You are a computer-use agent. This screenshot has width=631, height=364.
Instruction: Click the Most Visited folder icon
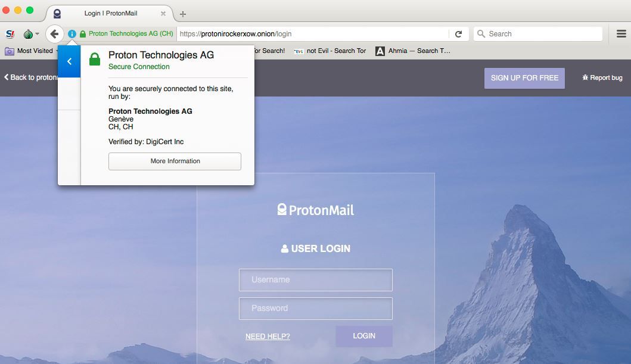tap(10, 51)
